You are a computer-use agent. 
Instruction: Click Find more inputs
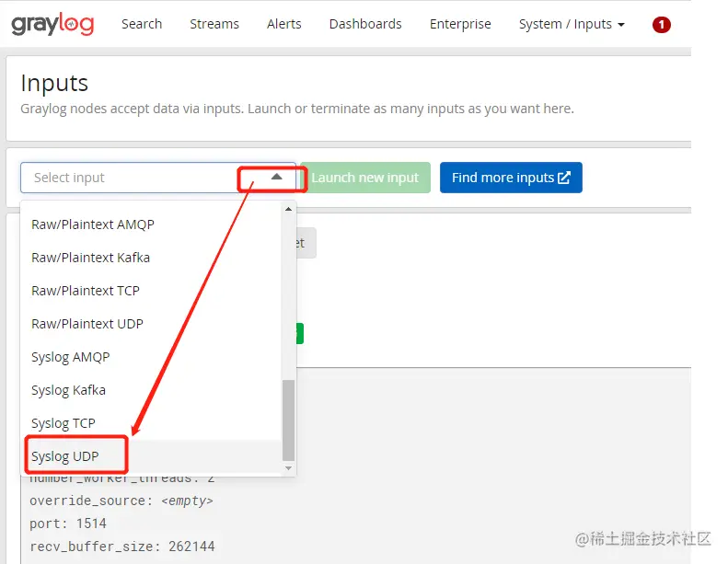tap(511, 178)
